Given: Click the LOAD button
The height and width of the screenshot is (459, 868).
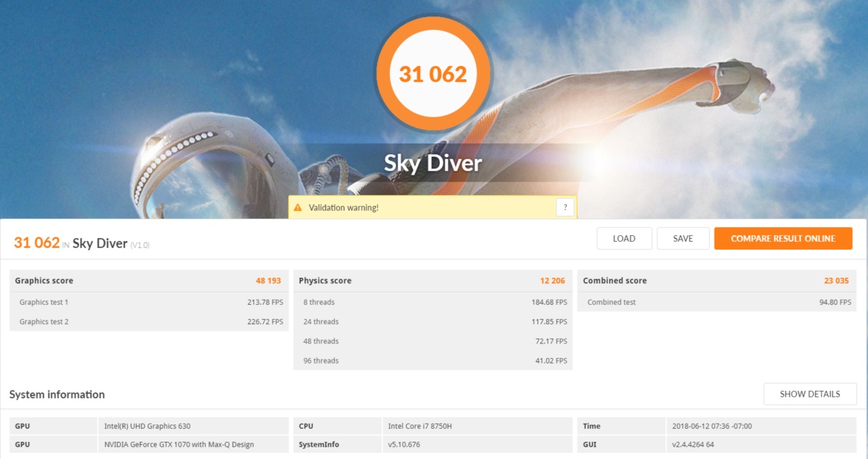Looking at the screenshot, I should (624, 239).
